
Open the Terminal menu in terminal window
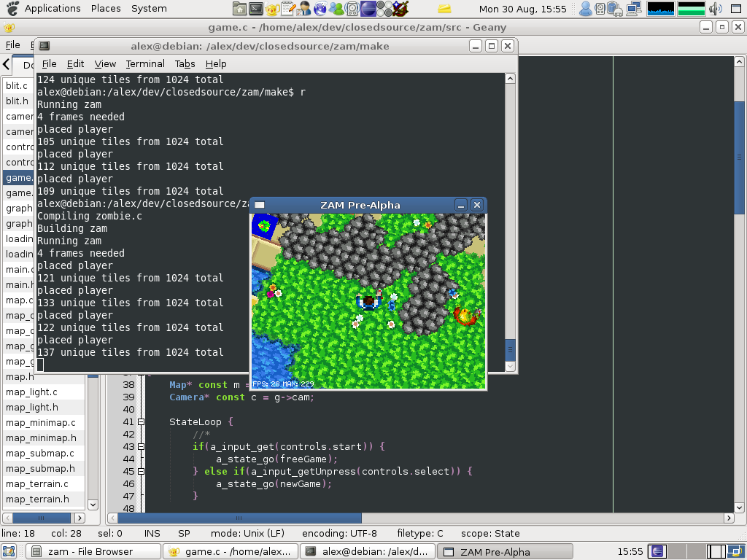pos(145,64)
